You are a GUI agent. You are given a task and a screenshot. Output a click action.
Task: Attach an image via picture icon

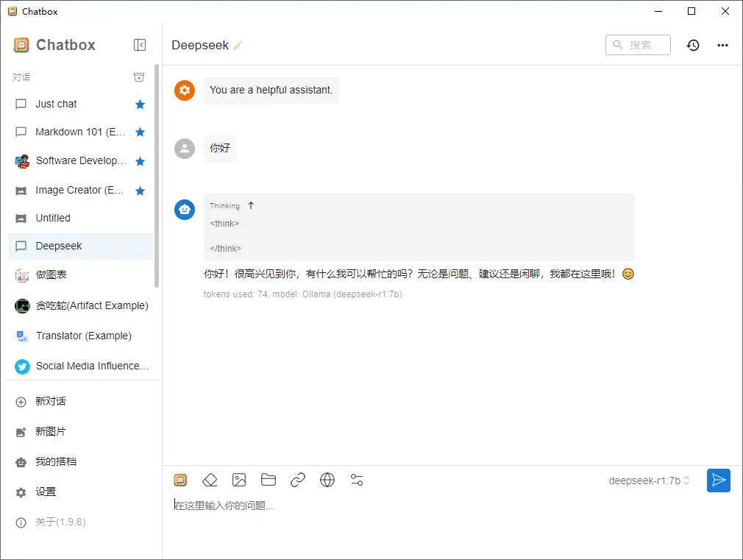239,481
